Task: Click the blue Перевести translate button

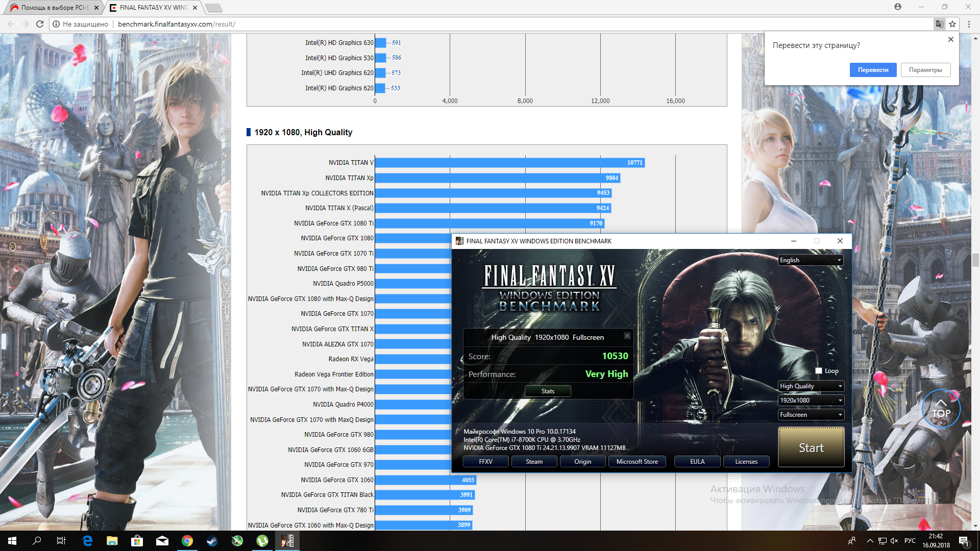Action: tap(873, 70)
